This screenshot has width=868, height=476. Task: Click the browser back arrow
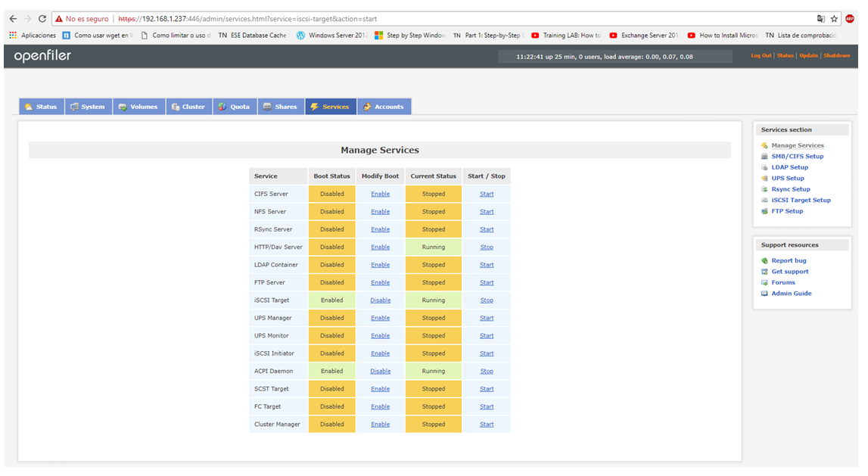click(x=14, y=19)
